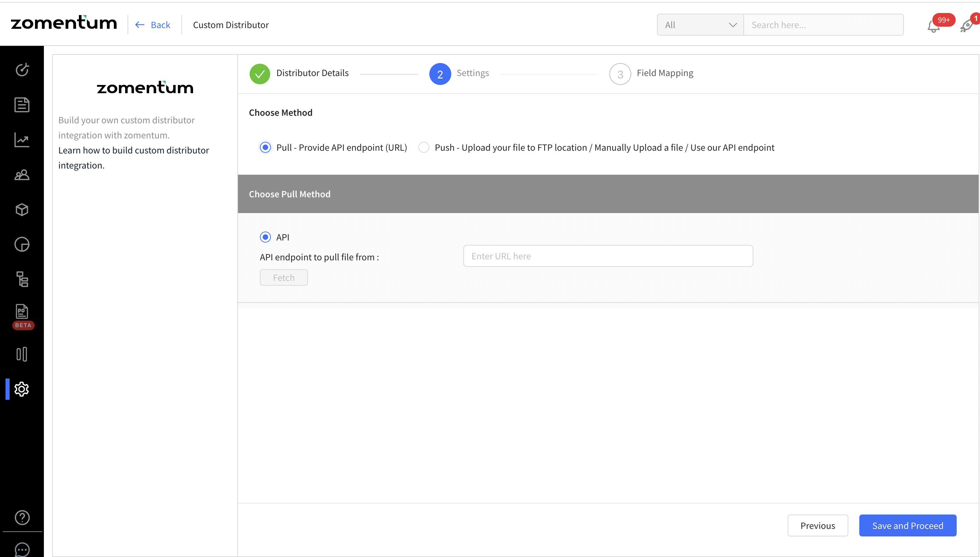
Task: Click the Previous button
Action: (x=817, y=525)
